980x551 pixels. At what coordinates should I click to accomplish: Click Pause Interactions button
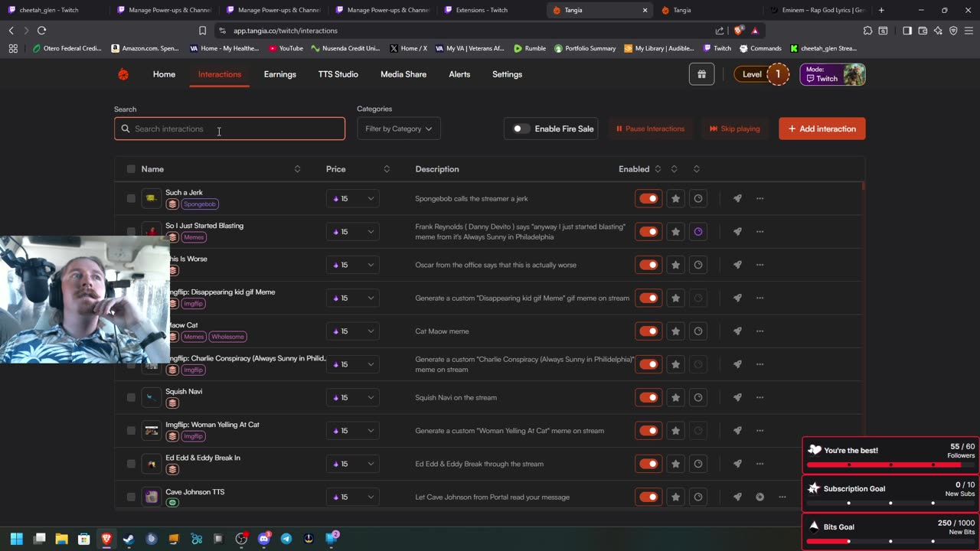click(650, 129)
